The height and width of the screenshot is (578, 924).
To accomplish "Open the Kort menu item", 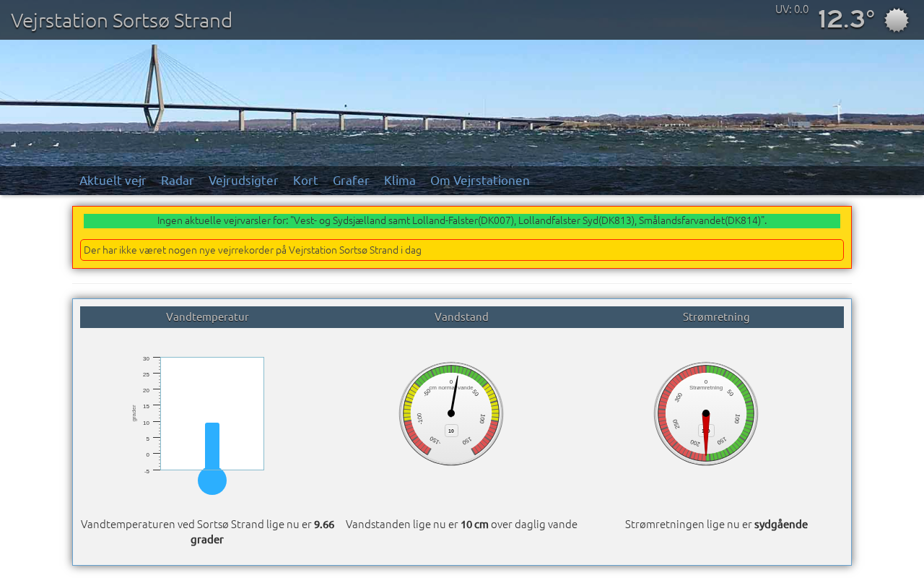I will pyautogui.click(x=305, y=181).
